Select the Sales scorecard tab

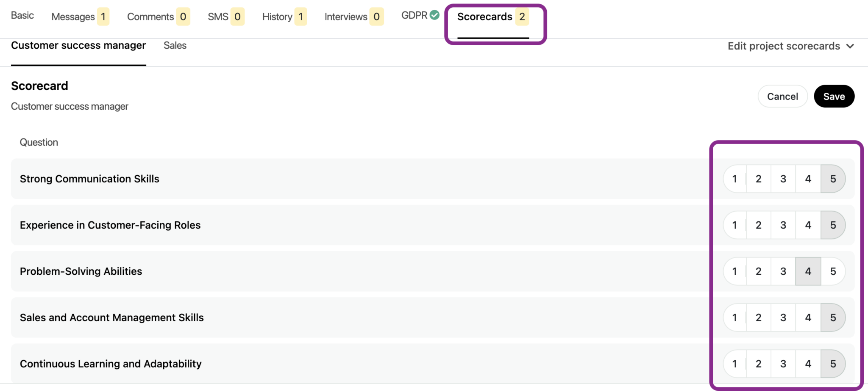175,46
